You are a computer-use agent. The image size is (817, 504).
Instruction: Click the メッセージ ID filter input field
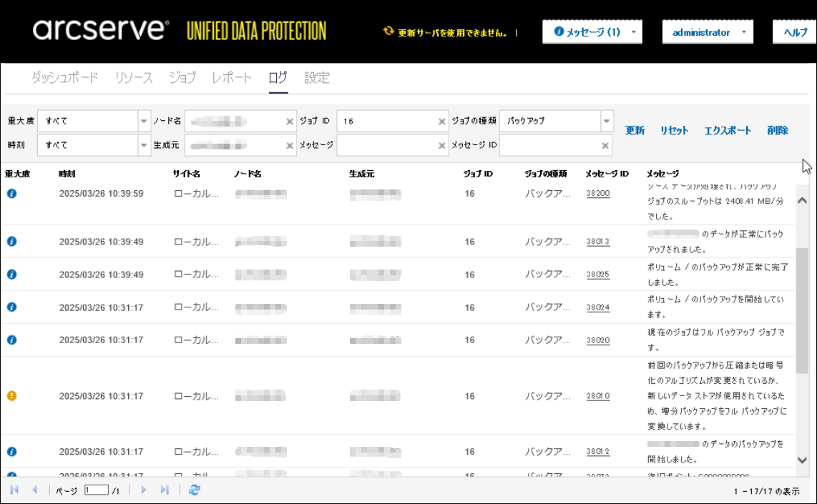(x=549, y=146)
